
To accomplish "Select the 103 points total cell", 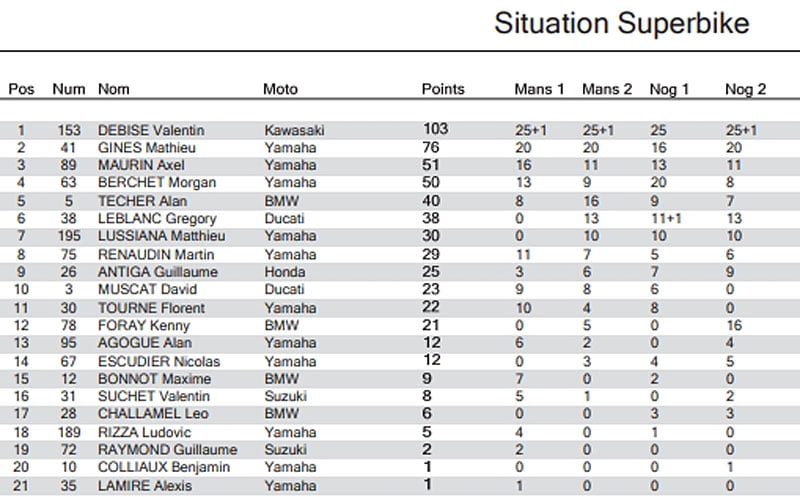I will click(x=435, y=129).
